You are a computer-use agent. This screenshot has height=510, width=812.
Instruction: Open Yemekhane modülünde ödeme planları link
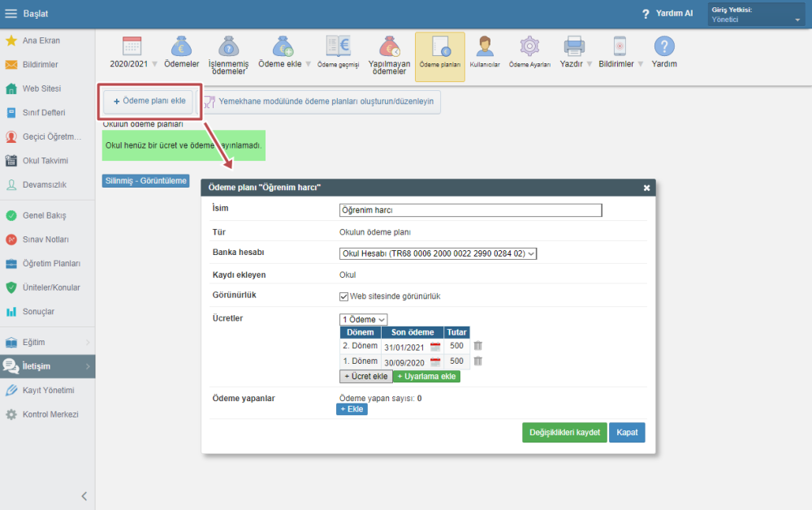pos(319,102)
